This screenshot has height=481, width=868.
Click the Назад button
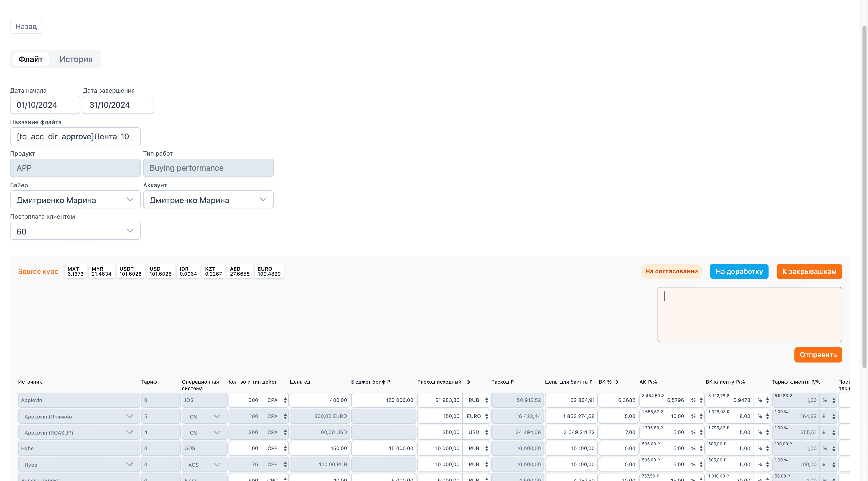tap(26, 26)
